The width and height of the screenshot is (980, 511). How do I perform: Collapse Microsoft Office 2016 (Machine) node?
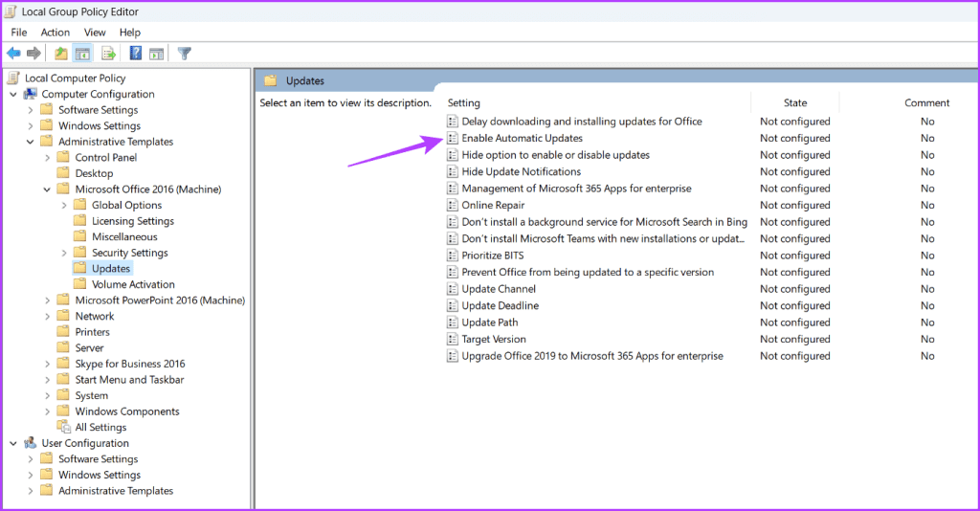[47, 189]
